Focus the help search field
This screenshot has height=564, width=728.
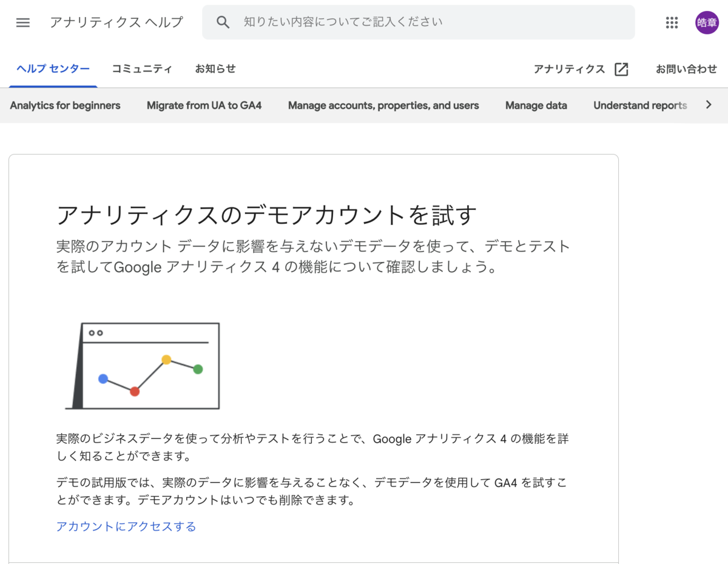[419, 22]
